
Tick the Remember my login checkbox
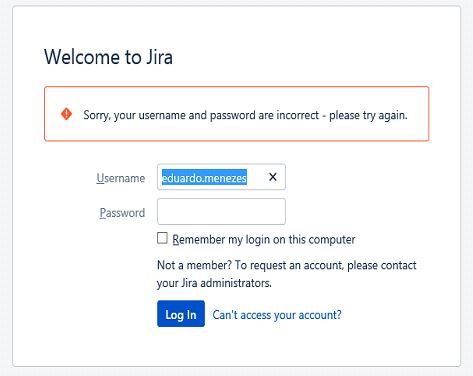click(x=162, y=238)
